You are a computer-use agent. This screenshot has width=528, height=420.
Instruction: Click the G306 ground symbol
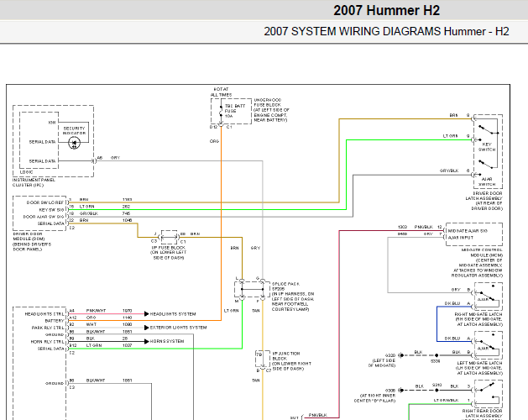click(x=400, y=391)
